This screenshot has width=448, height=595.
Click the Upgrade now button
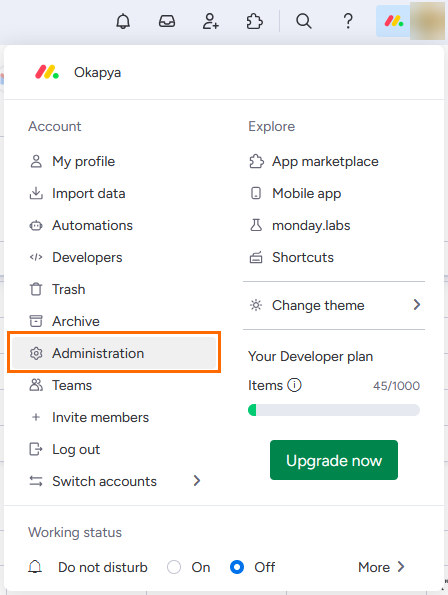coord(334,460)
